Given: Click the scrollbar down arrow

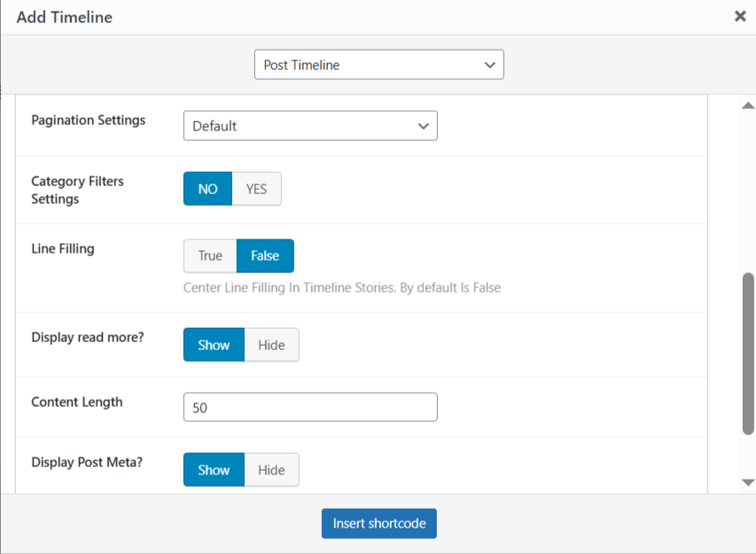Looking at the screenshot, I should [747, 482].
